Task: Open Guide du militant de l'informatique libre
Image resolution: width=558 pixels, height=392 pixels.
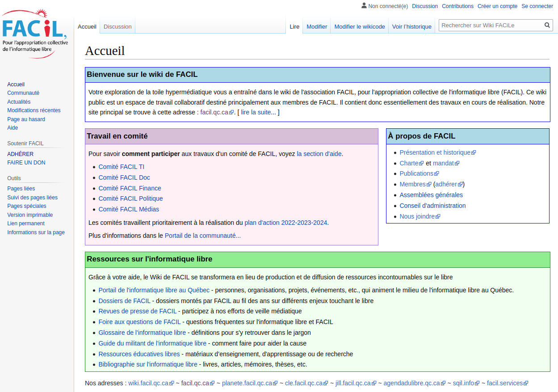Action: [152, 343]
